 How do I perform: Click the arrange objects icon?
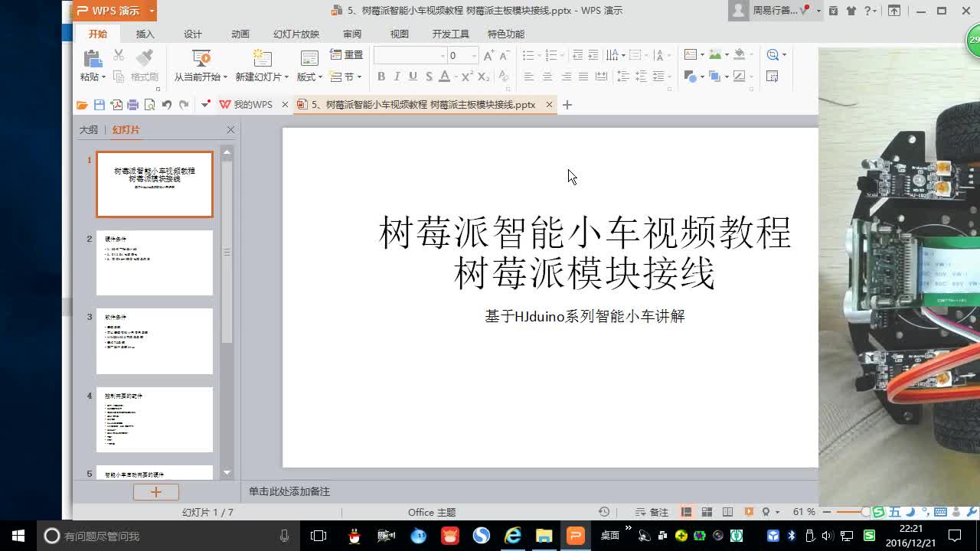tap(714, 77)
